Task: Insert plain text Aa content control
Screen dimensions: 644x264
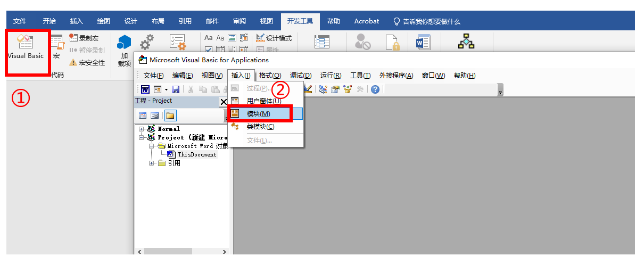Action: tap(220, 38)
